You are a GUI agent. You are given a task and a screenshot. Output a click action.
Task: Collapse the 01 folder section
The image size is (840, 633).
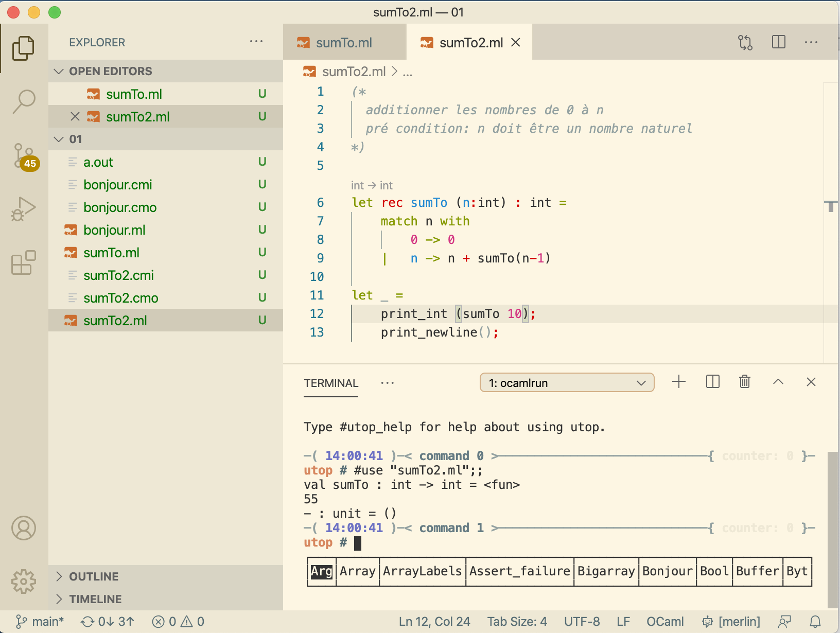[166, 139]
